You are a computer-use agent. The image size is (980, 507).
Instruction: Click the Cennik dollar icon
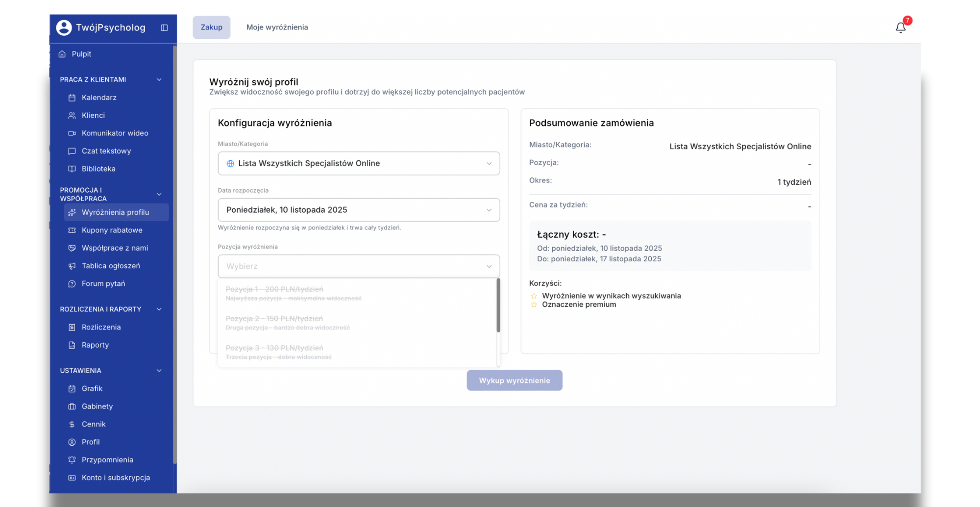point(72,424)
